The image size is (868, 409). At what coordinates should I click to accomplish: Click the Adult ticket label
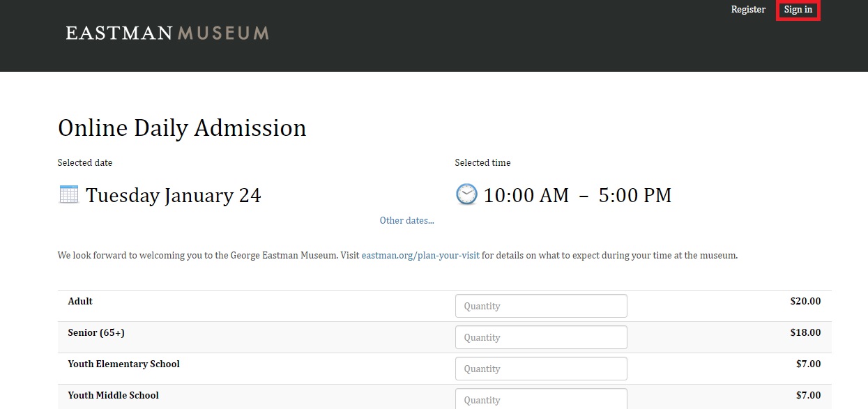coord(80,301)
